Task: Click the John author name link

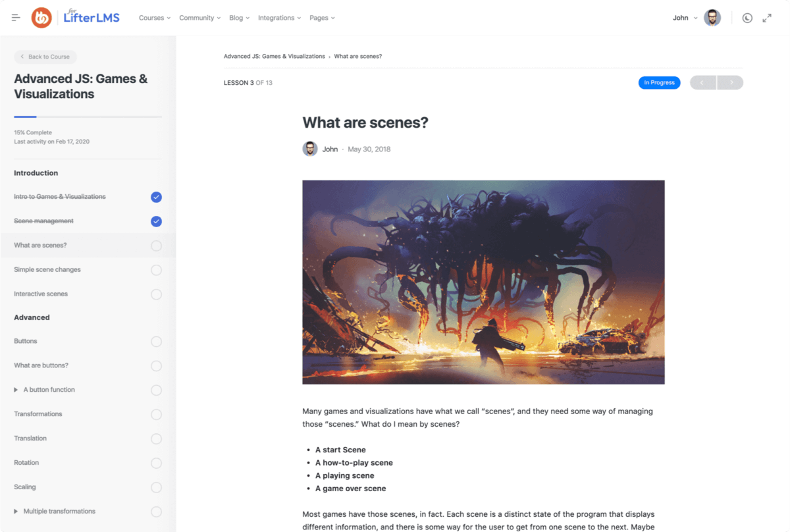Action: pos(330,149)
